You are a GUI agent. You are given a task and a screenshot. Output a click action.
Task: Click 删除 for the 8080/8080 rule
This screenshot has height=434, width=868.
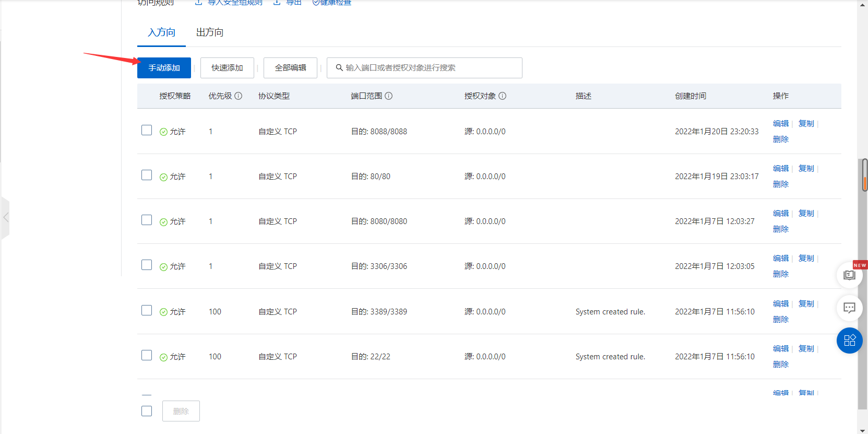pyautogui.click(x=781, y=229)
